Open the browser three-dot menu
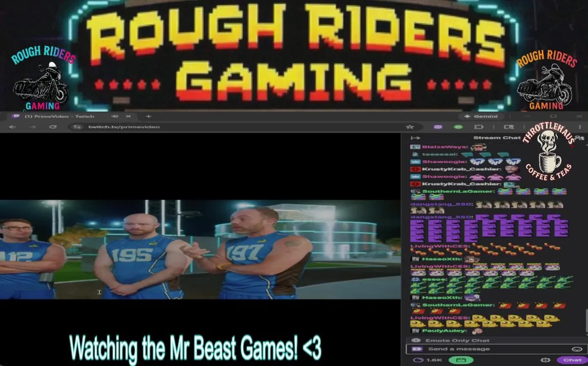 click(580, 127)
